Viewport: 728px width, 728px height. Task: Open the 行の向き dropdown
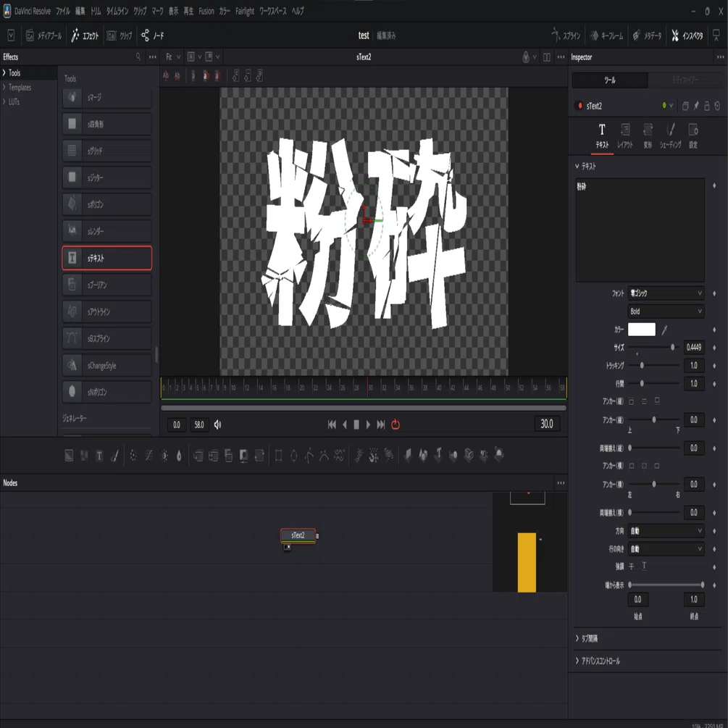click(665, 549)
